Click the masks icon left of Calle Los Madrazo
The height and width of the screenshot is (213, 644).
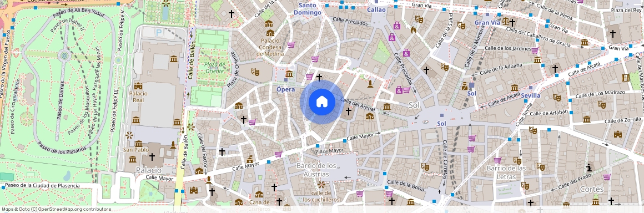(x=556, y=97)
